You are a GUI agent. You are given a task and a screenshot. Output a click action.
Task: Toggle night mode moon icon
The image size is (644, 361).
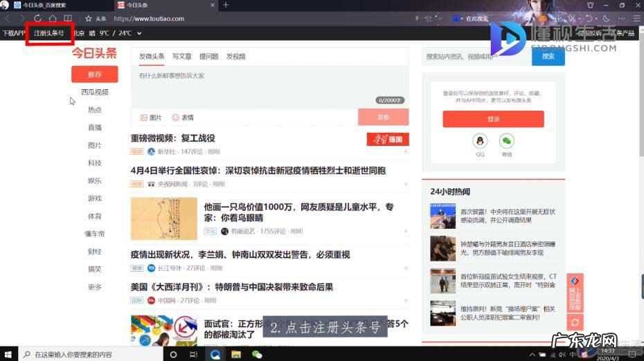[x=606, y=19]
